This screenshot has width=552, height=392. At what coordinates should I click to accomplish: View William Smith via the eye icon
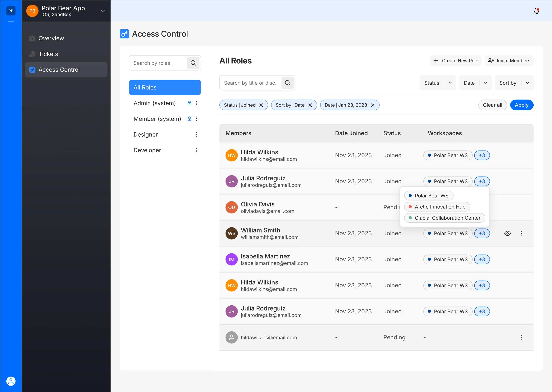tap(507, 233)
